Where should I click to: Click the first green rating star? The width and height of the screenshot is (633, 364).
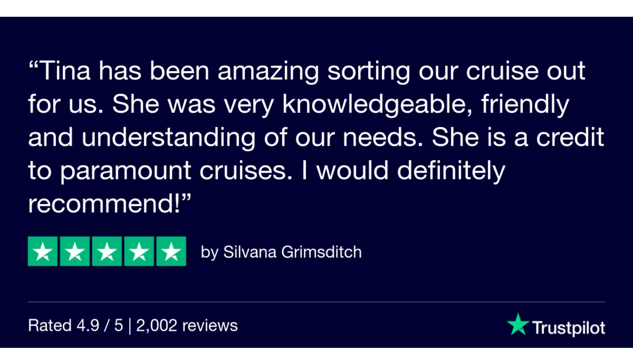pyautogui.click(x=43, y=251)
